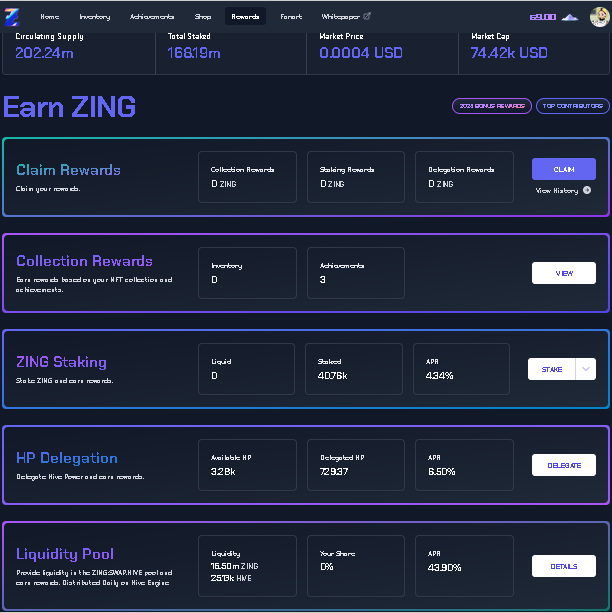Click View in Collection Rewards

click(564, 273)
